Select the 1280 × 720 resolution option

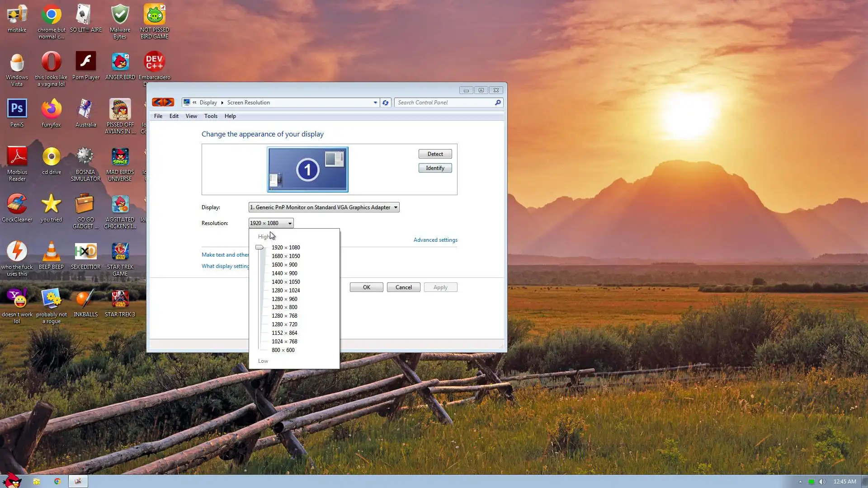click(x=284, y=324)
